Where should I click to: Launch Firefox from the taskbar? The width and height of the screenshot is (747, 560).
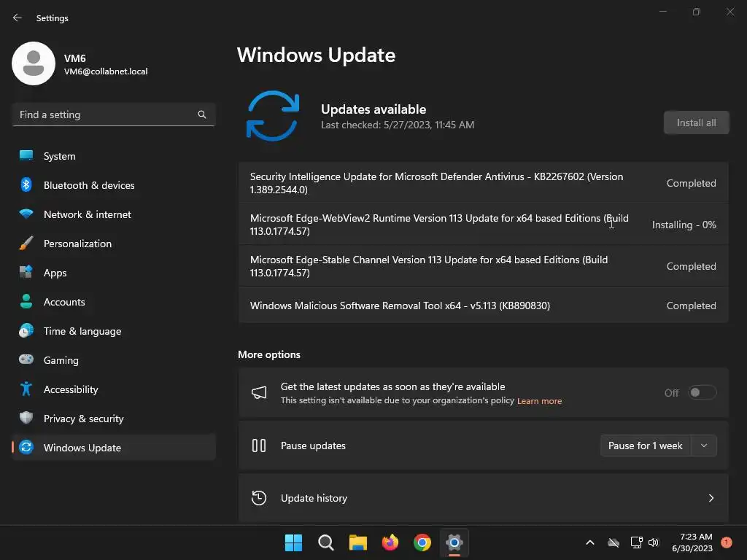pyautogui.click(x=390, y=542)
